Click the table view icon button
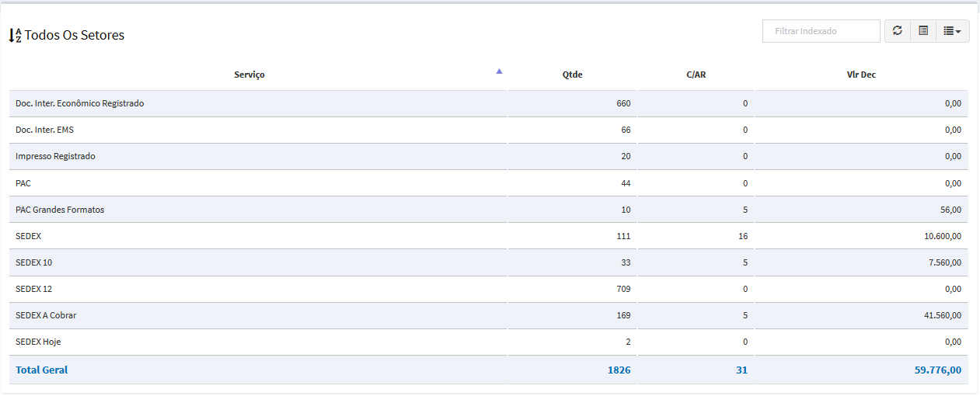The image size is (980, 396). point(923,31)
